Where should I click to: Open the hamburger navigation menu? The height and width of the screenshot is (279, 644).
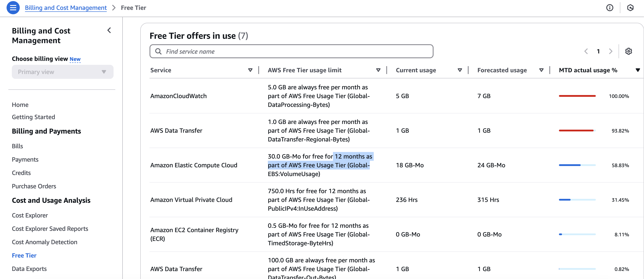tap(13, 8)
